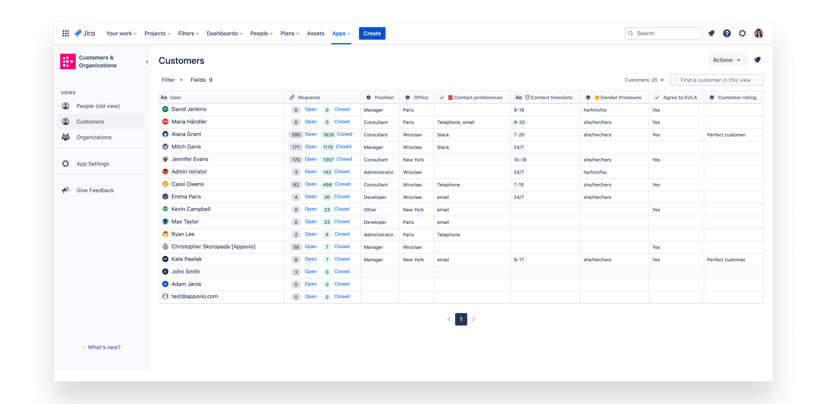Open the Dashboards dropdown
Viewport: 827px width, 404px height.
click(224, 33)
